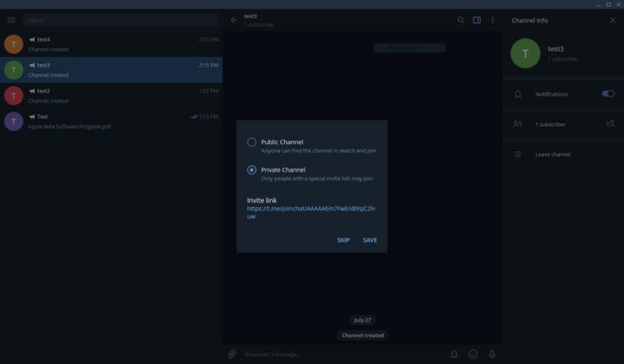Open the test4 channel chat
Image resolution: width=624 pixels, height=364 pixels.
(x=111, y=44)
